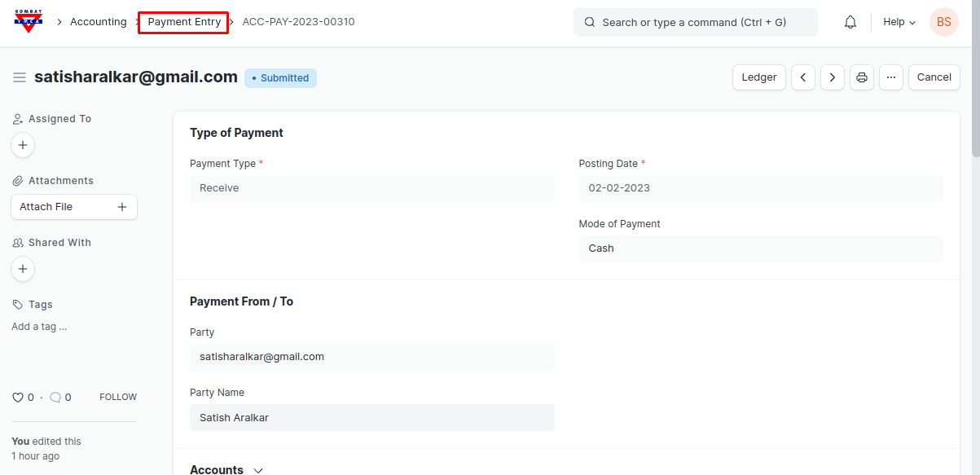Image resolution: width=980 pixels, height=475 pixels.
Task: Cancel the submitted payment entry
Action: 934,77
